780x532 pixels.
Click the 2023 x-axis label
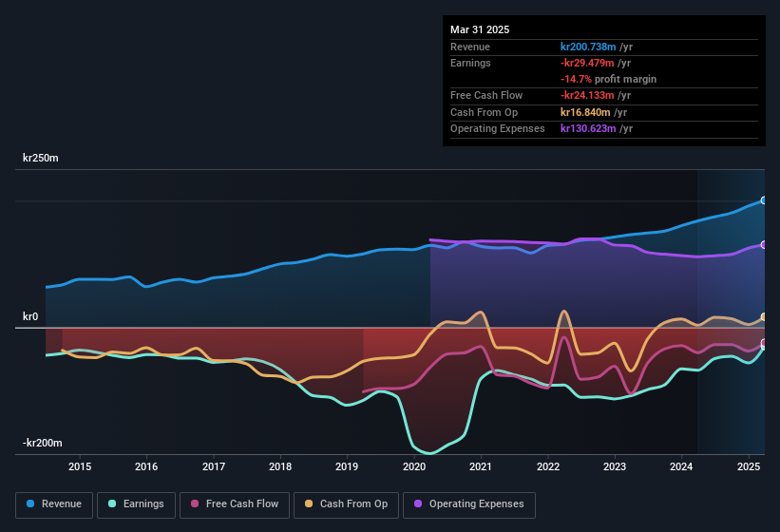615,466
